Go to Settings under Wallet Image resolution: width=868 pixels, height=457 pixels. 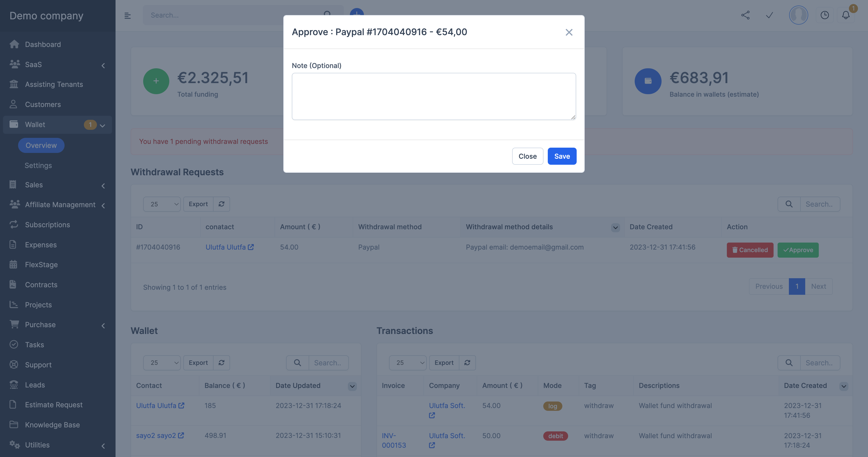click(x=38, y=165)
